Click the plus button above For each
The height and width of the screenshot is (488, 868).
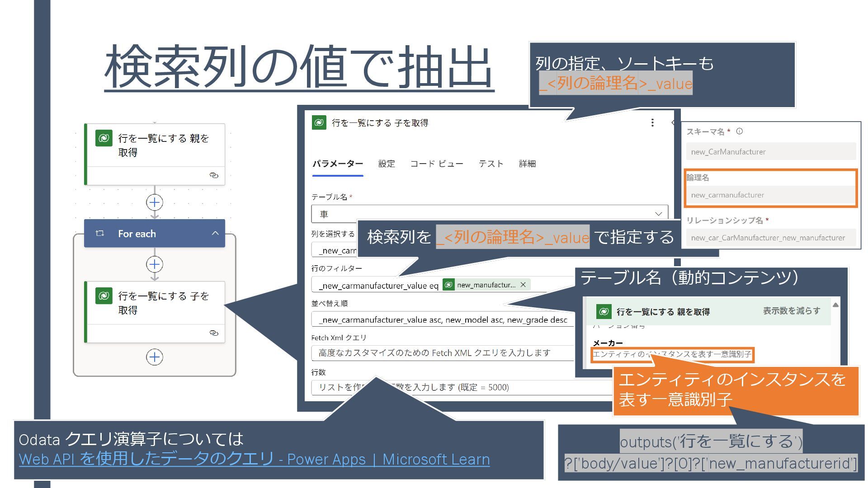coord(155,202)
